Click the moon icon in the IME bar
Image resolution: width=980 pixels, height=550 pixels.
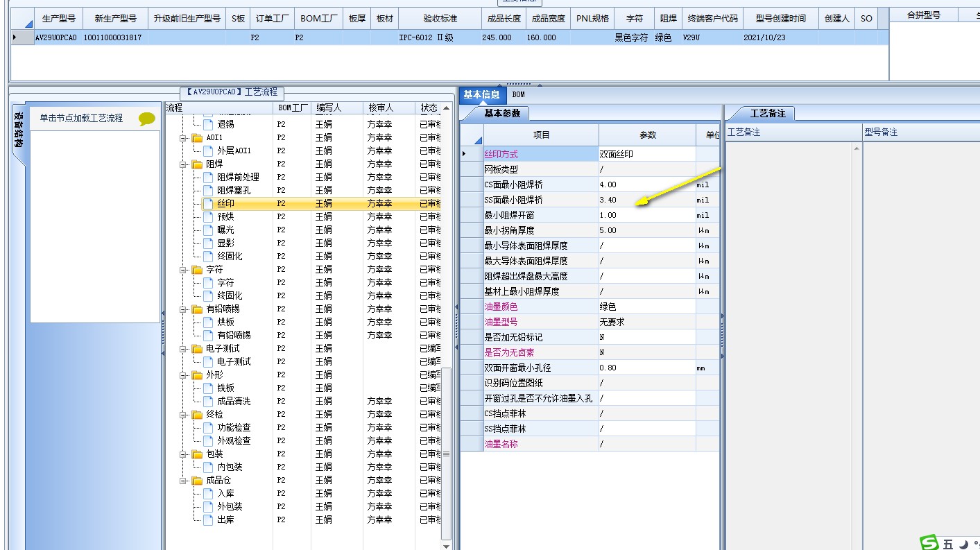963,544
